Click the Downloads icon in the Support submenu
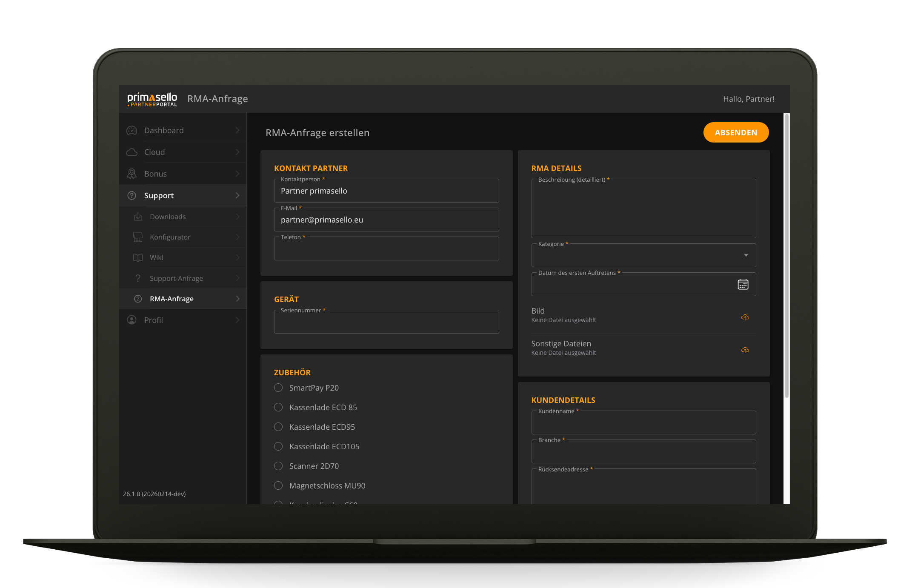Screen dimensions: 912x588 (x=138, y=217)
